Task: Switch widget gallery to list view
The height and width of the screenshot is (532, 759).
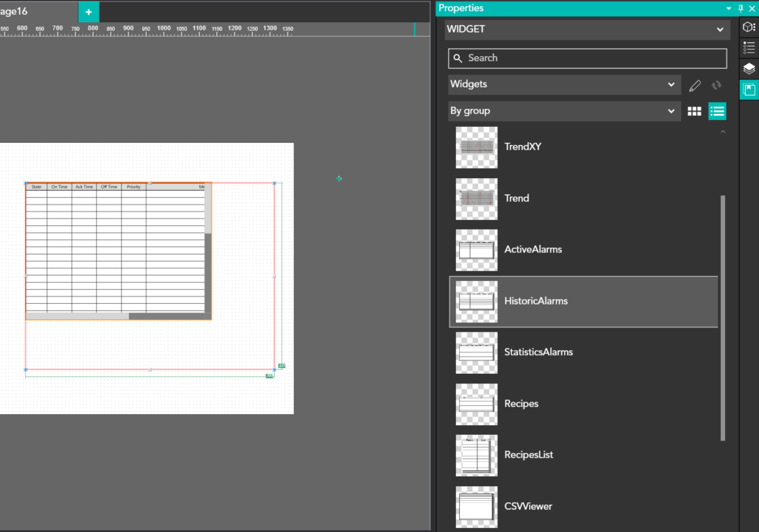Action: [x=717, y=111]
